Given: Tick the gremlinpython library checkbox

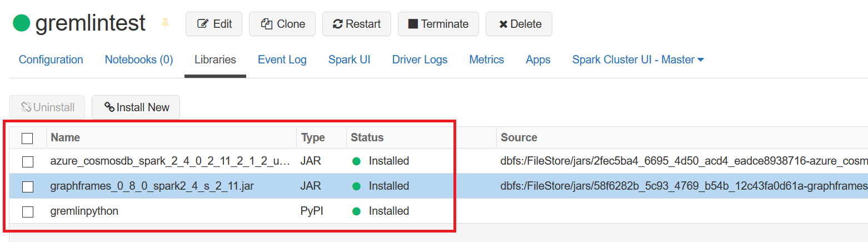Looking at the screenshot, I should click(27, 211).
